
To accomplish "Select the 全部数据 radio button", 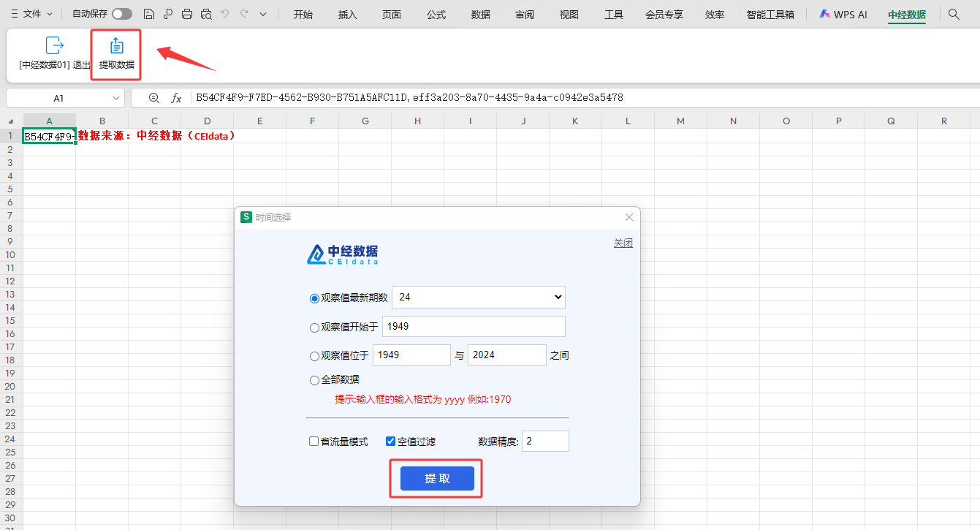I will pos(315,380).
